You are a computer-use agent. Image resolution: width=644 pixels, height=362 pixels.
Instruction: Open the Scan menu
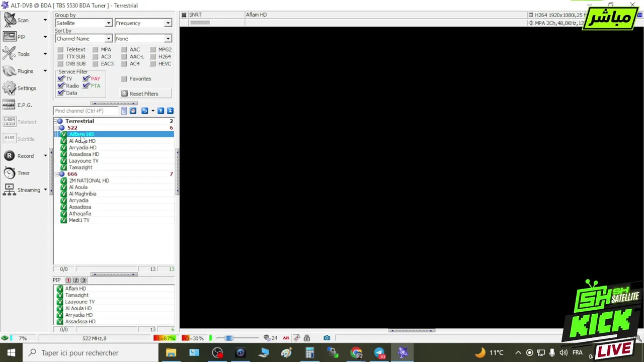click(x=25, y=20)
